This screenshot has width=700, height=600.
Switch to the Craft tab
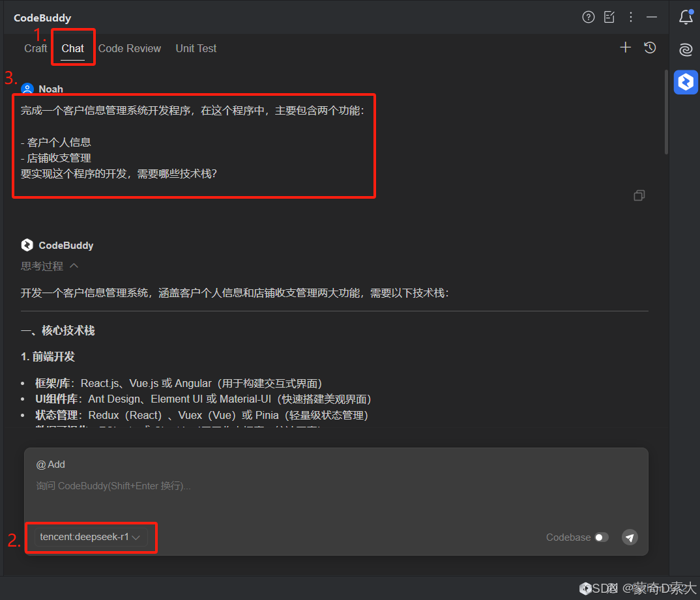(35, 48)
